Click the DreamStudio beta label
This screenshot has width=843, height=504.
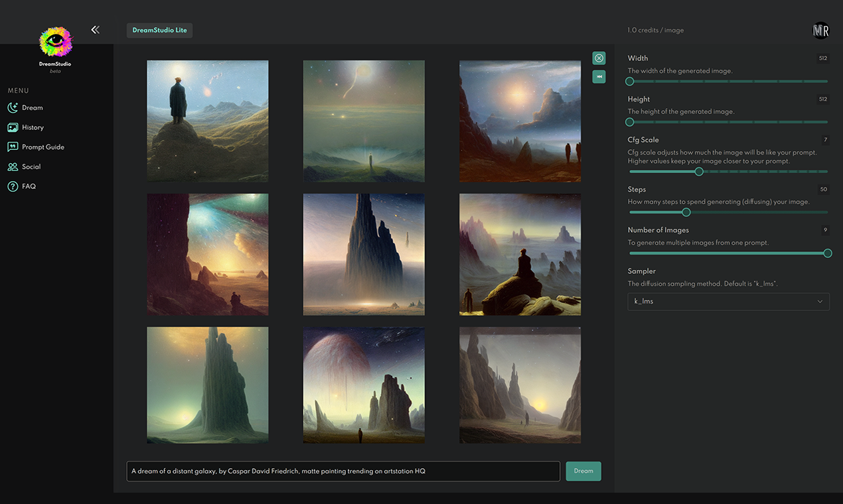(55, 67)
